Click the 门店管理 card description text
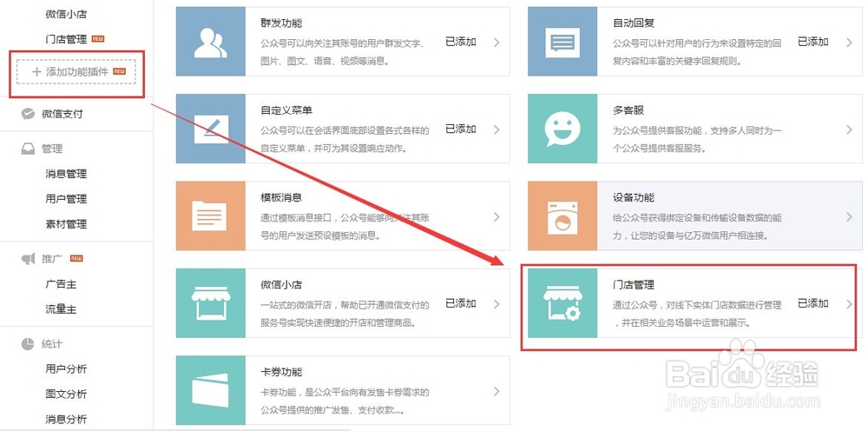Viewport: 868px width, 431px height. click(698, 314)
